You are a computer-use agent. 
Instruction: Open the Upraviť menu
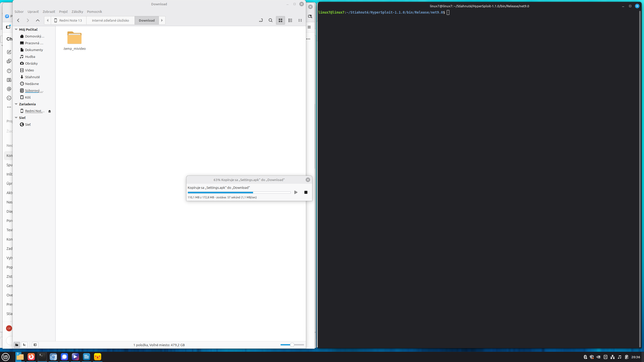pyautogui.click(x=33, y=12)
